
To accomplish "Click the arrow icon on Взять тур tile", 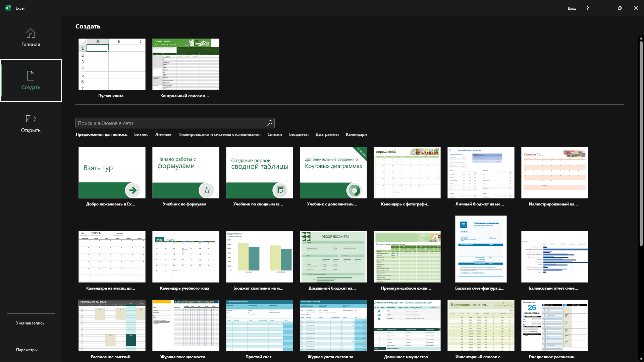I will coord(133,190).
